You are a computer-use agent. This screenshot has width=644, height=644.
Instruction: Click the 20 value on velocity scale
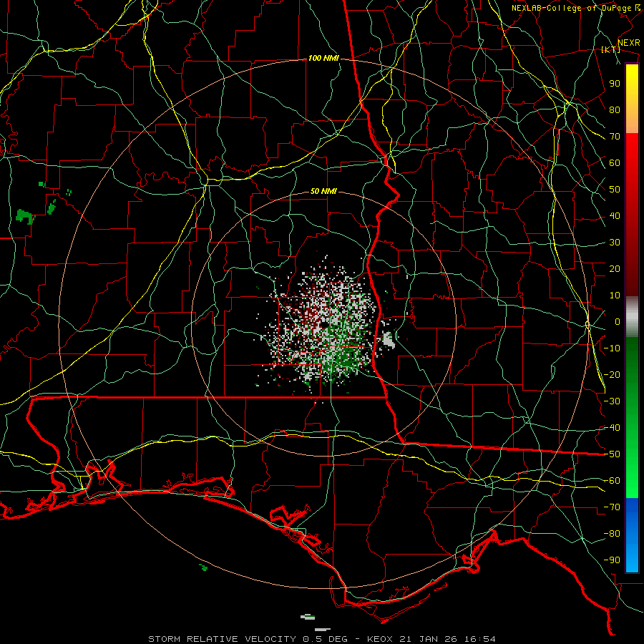615,268
